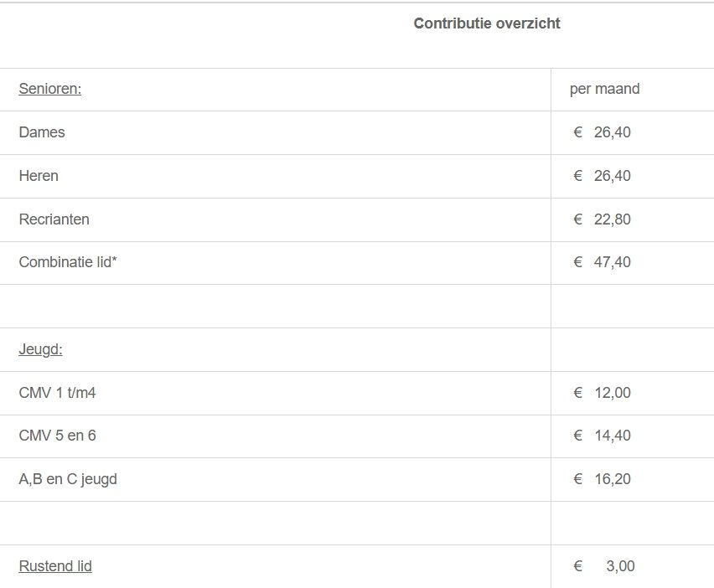Click the "A,B en C jeugd" label
This screenshot has height=588, width=714.
(68, 479)
